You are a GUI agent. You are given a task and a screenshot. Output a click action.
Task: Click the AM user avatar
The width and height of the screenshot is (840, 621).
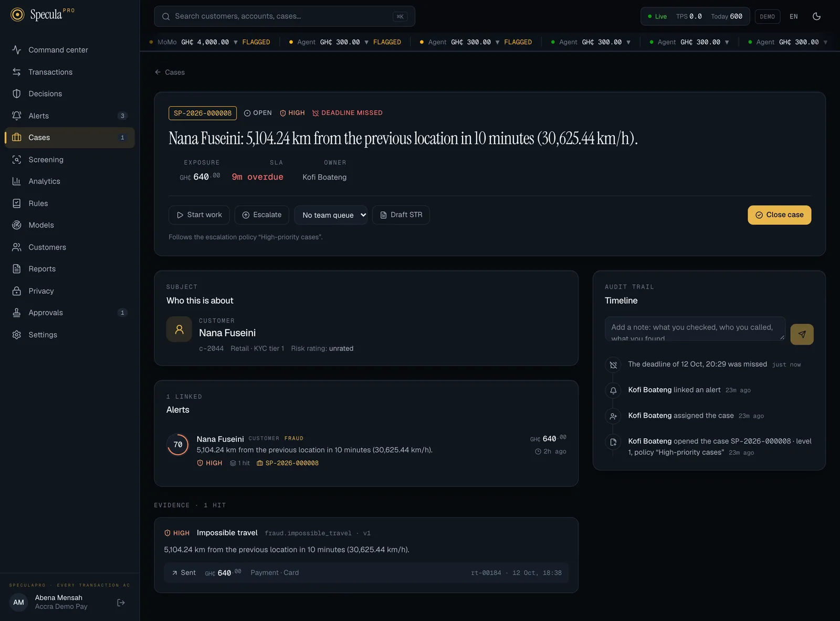click(19, 603)
